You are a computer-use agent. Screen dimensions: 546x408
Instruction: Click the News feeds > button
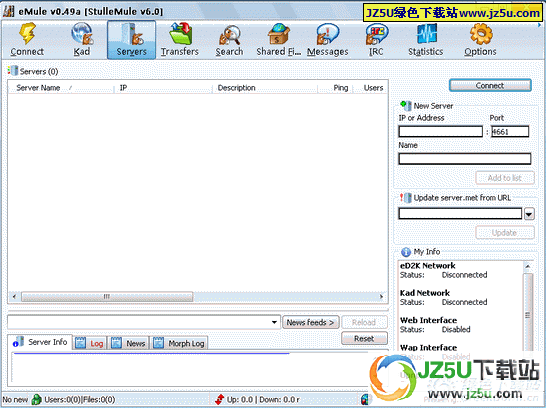tap(310, 322)
